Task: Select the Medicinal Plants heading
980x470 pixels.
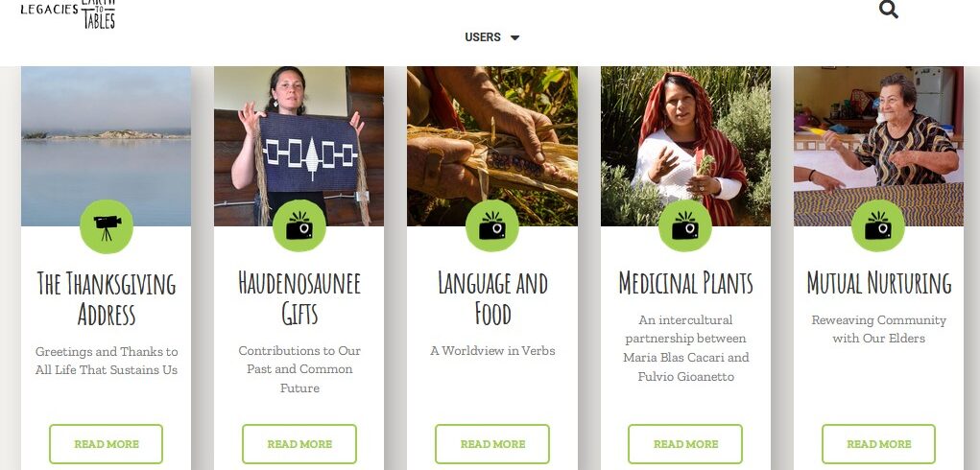Action: point(685,283)
